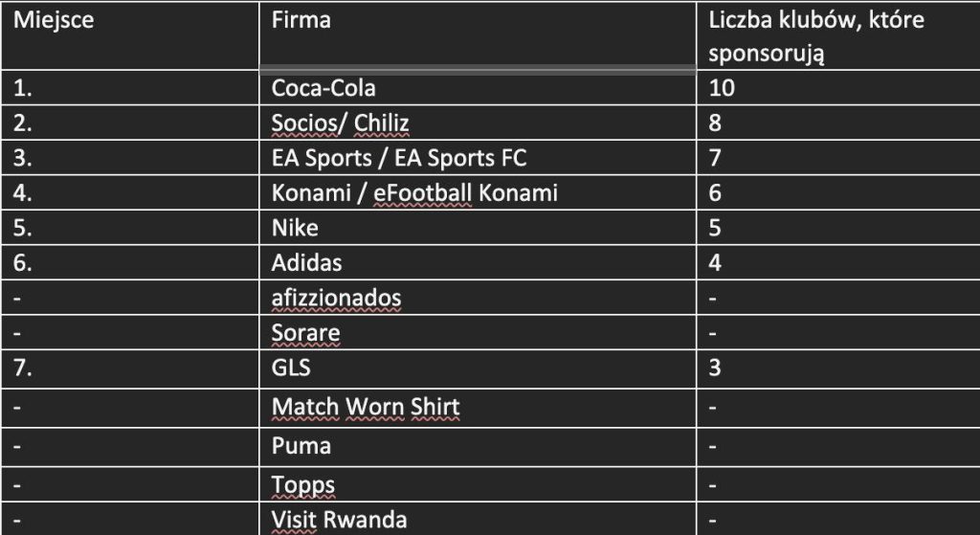The height and width of the screenshot is (535, 980).
Task: Click the Match Worn Shirt text
Action: coord(367,408)
